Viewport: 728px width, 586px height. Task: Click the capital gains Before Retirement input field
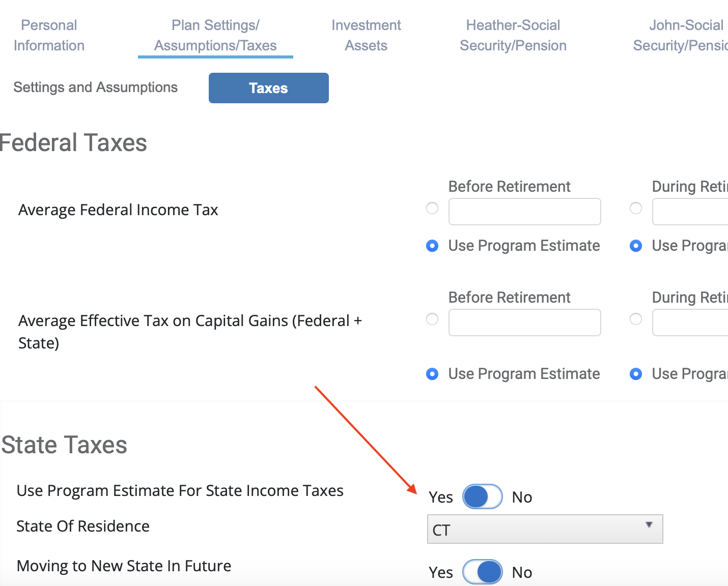click(524, 322)
